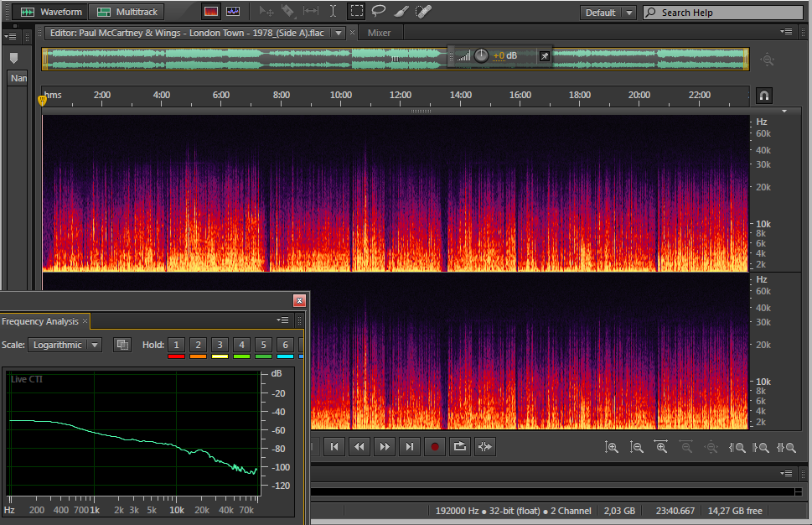Viewport: 812px width, 525px height.
Task: Move playhead to next marker
Action: click(x=409, y=447)
